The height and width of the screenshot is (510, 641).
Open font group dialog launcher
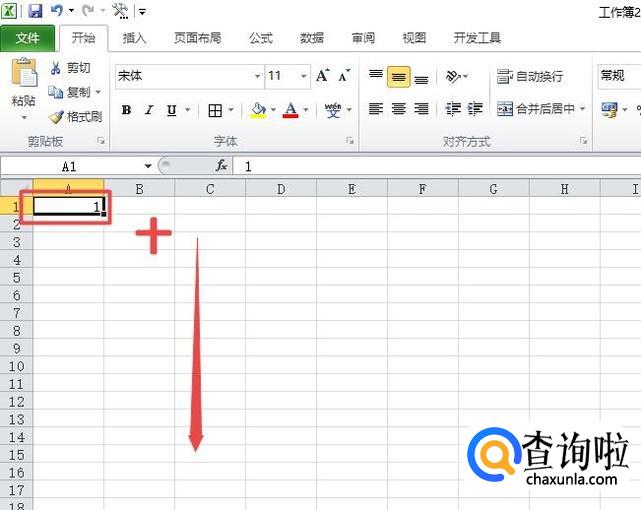(x=350, y=141)
